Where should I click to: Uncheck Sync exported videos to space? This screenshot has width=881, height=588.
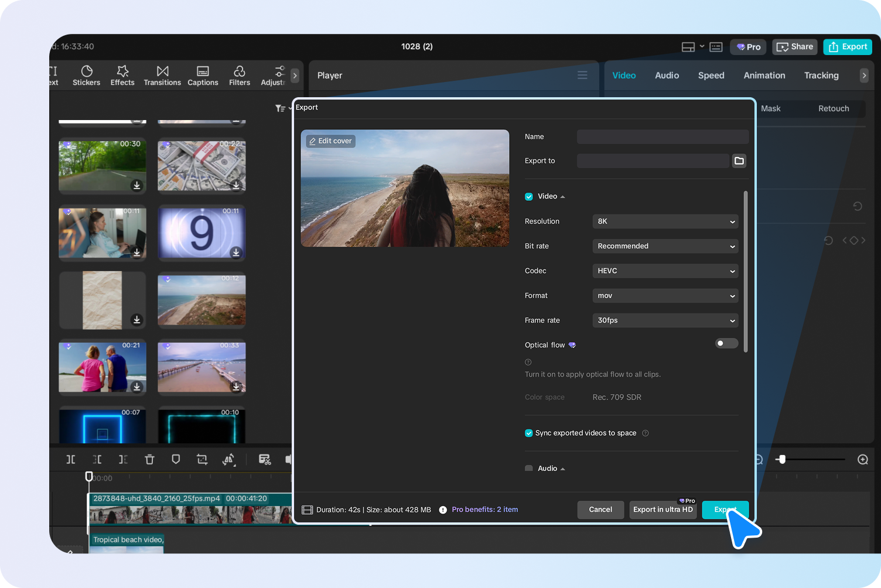coord(528,433)
